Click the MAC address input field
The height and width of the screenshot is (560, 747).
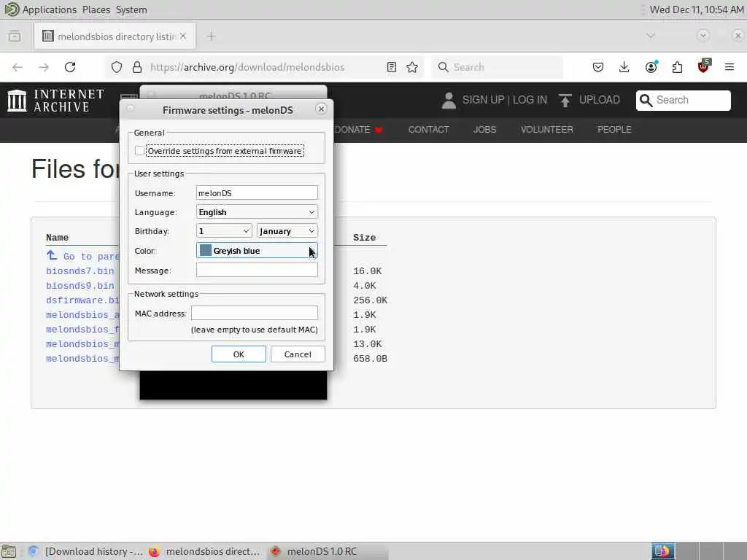tap(255, 313)
